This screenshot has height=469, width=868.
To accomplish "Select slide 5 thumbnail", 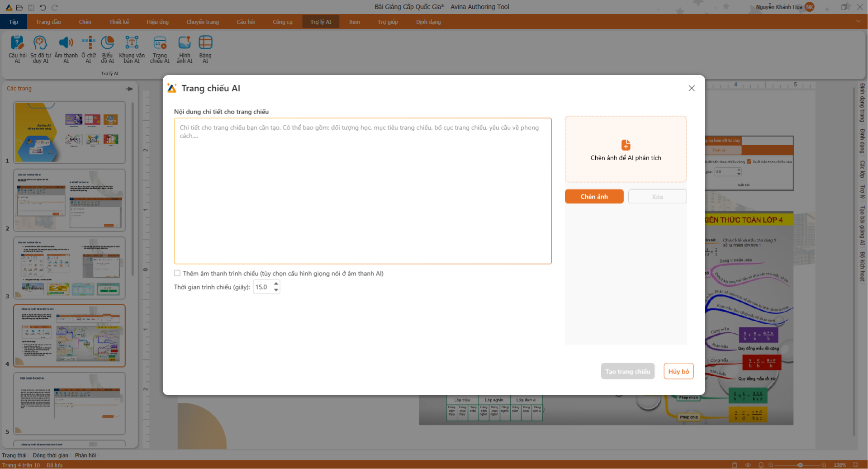I will 69,403.
